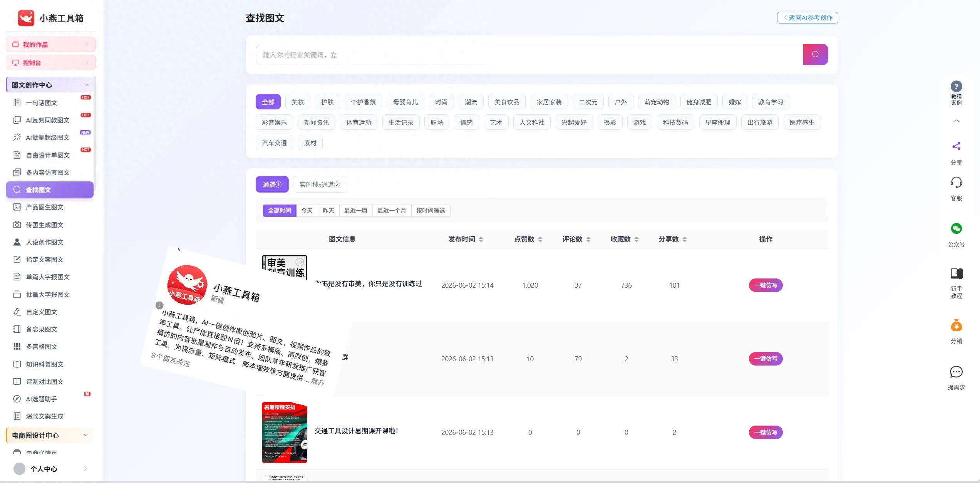Switch to 实时搜x通道② tab
Image resolution: width=980 pixels, height=483 pixels.
click(x=320, y=184)
